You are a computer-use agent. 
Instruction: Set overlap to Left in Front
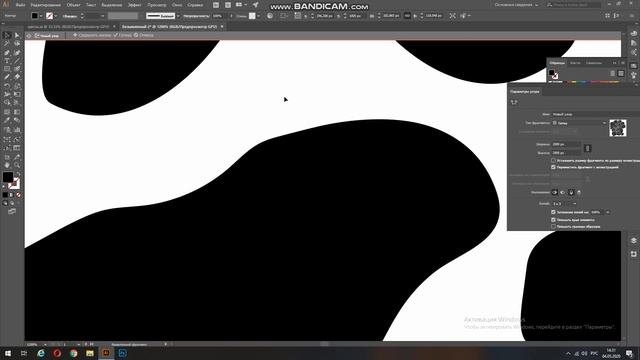554,192
